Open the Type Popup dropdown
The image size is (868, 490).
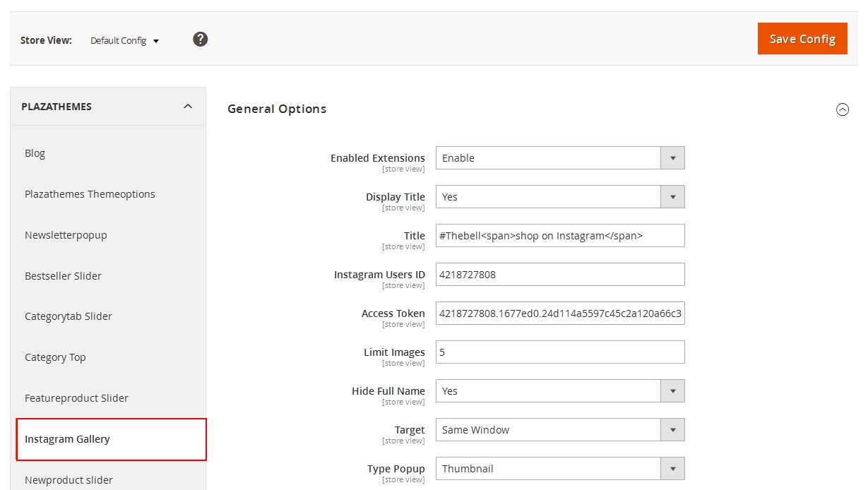[x=559, y=469]
